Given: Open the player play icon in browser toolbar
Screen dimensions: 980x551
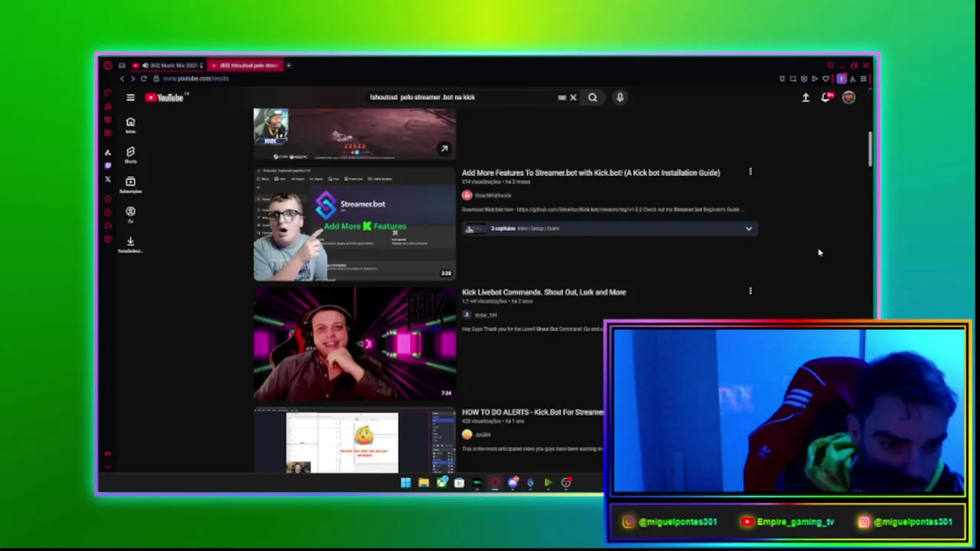Looking at the screenshot, I should pyautogui.click(x=815, y=78).
